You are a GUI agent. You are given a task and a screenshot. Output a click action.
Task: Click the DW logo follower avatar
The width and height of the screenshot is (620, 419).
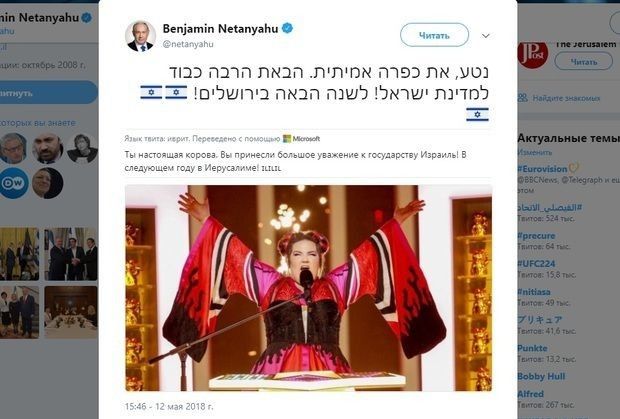[14, 183]
